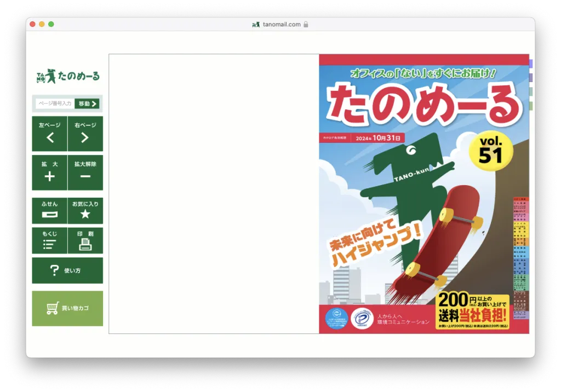
Task: Click the lock icon beside tanomail.com
Action: 306,24
